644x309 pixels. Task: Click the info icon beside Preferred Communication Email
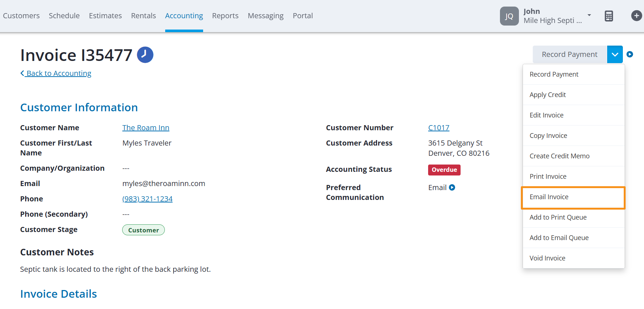452,188
